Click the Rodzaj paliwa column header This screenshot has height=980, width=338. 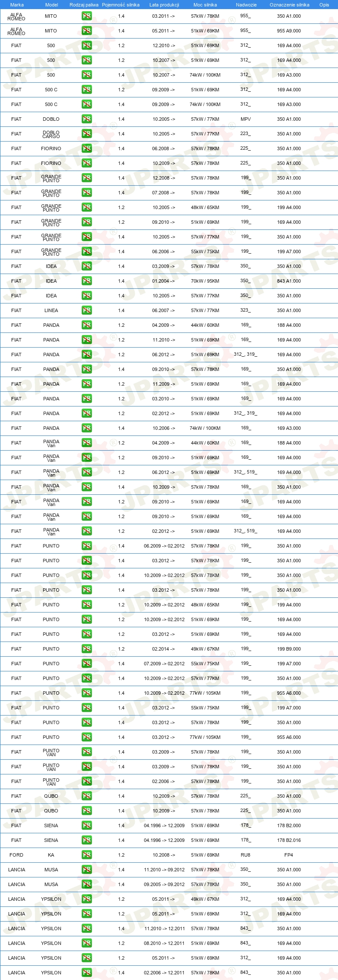[84, 5]
